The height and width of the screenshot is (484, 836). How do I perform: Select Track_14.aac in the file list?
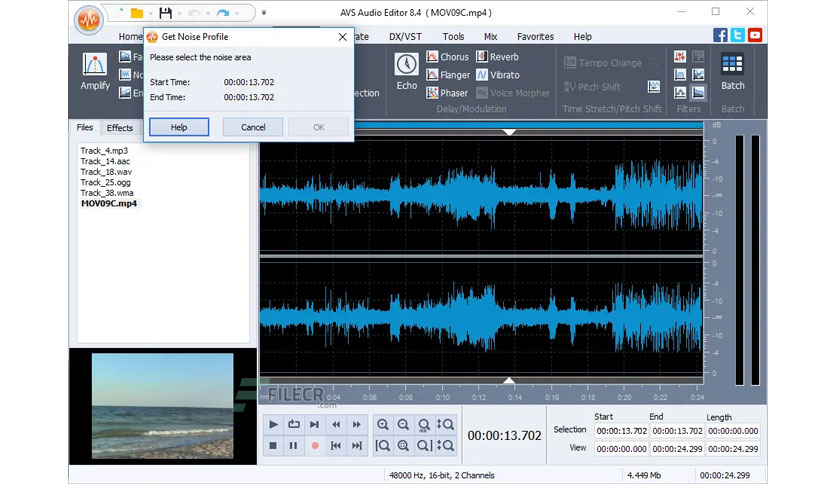[105, 161]
